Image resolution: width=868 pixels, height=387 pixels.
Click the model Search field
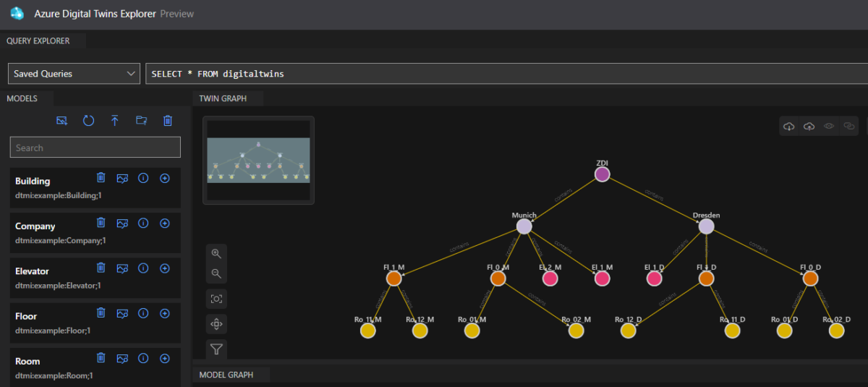tap(95, 148)
